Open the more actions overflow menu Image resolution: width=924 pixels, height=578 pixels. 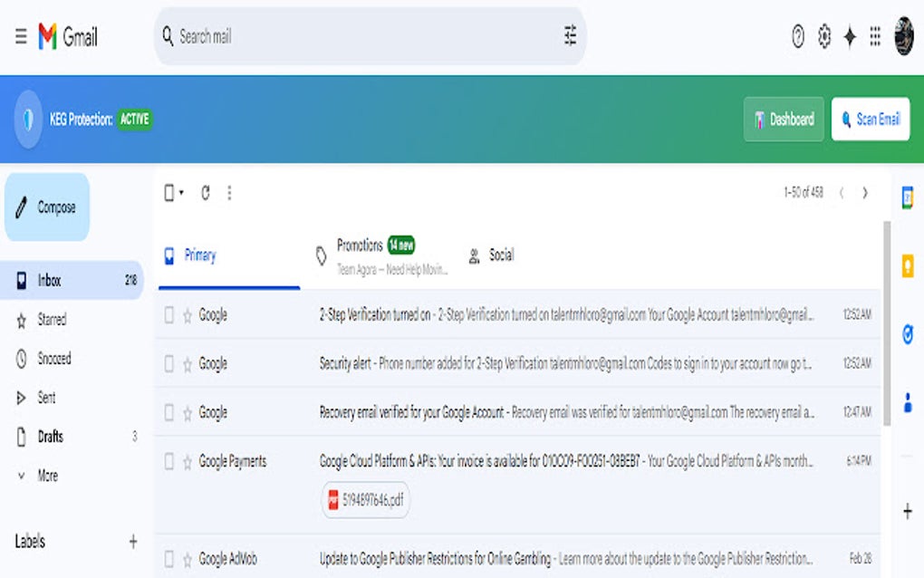point(230,193)
